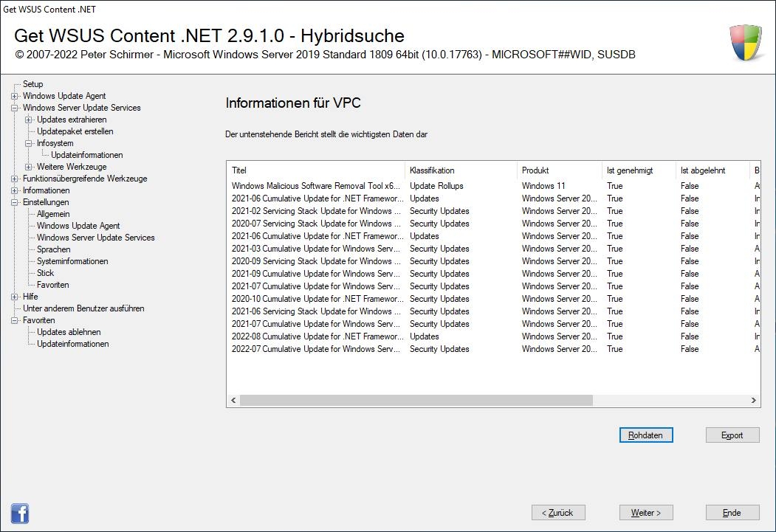The image size is (776, 532).
Task: Click the Update Rollups classification cell
Action: [x=436, y=186]
